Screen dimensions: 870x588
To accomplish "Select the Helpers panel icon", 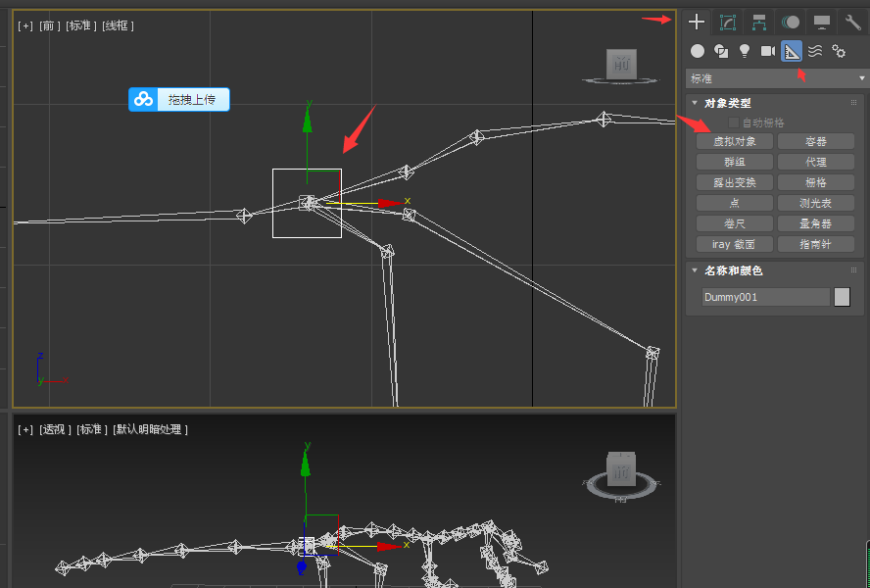I will click(791, 51).
